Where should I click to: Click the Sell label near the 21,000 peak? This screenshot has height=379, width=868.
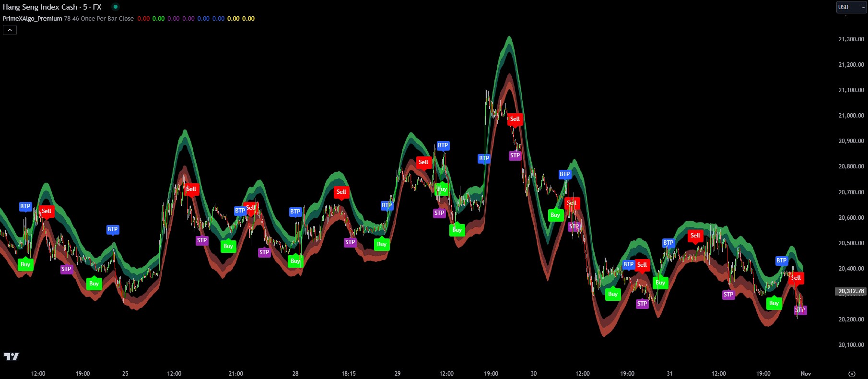pyautogui.click(x=515, y=119)
